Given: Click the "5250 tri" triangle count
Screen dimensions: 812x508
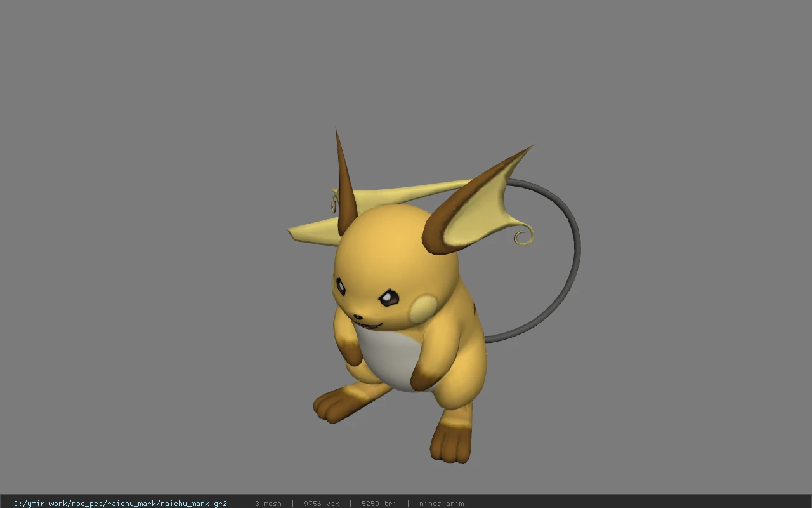Looking at the screenshot, I should (379, 504).
